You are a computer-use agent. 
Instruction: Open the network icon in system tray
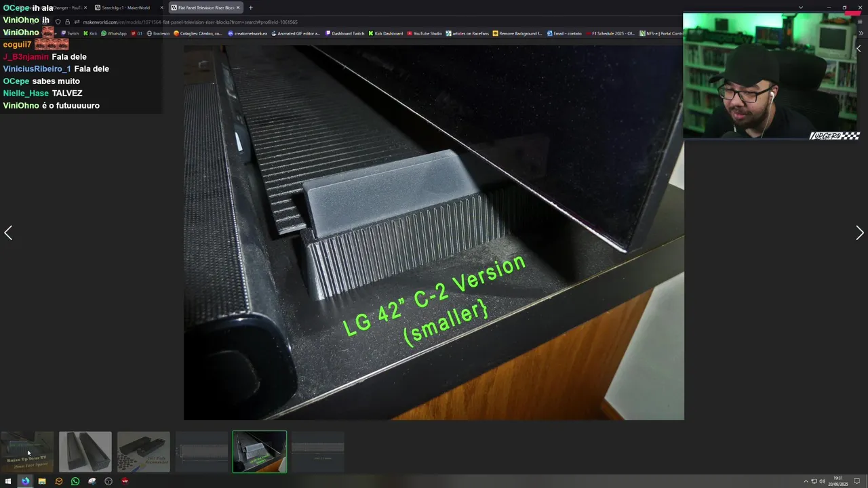click(814, 481)
